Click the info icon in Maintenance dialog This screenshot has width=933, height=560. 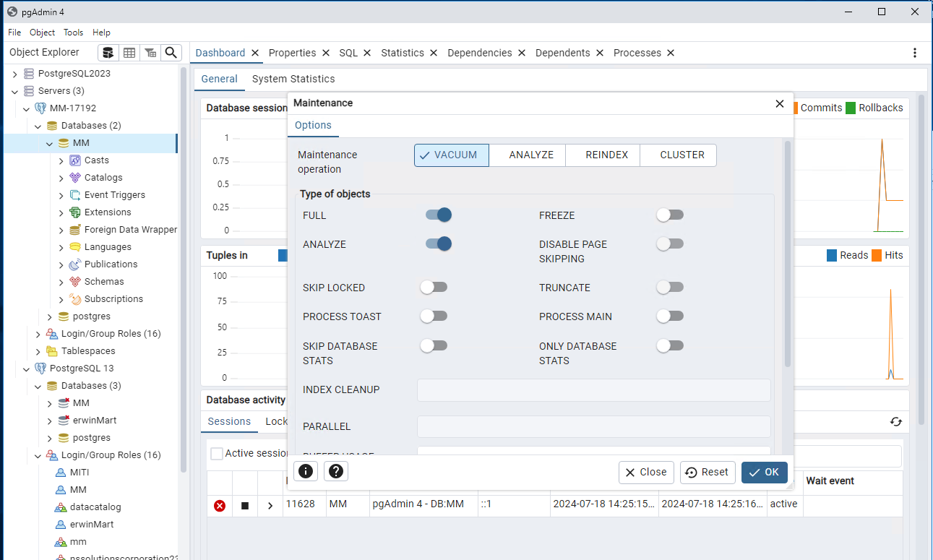tap(306, 472)
